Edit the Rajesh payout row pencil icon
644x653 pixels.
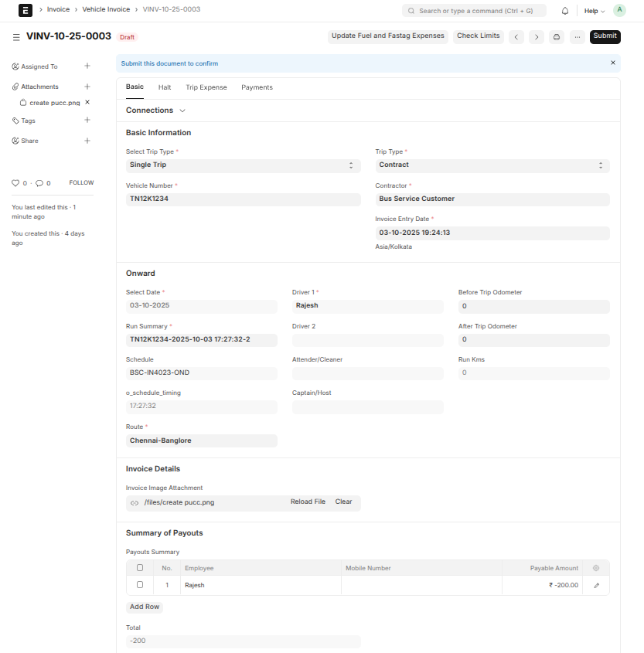click(x=596, y=586)
